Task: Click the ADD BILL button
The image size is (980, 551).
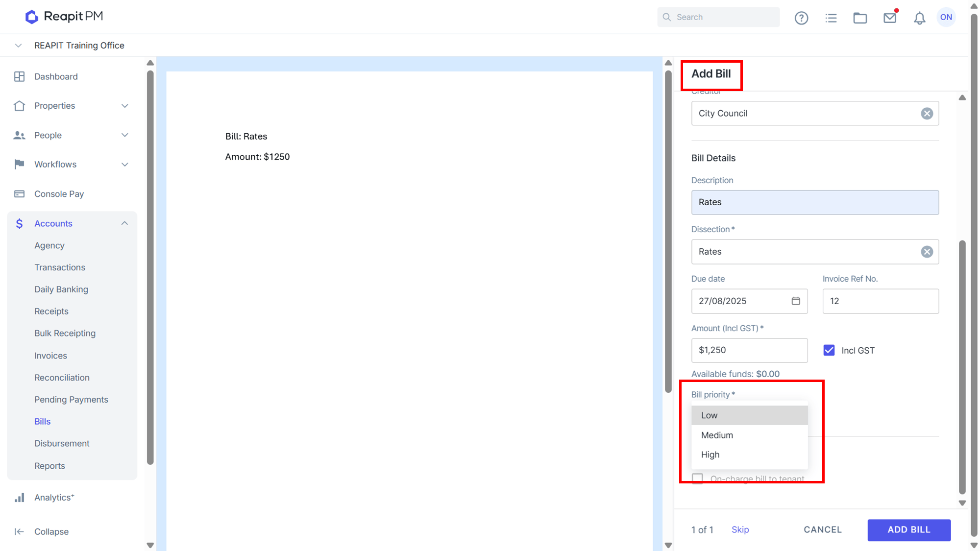Action: tap(909, 529)
